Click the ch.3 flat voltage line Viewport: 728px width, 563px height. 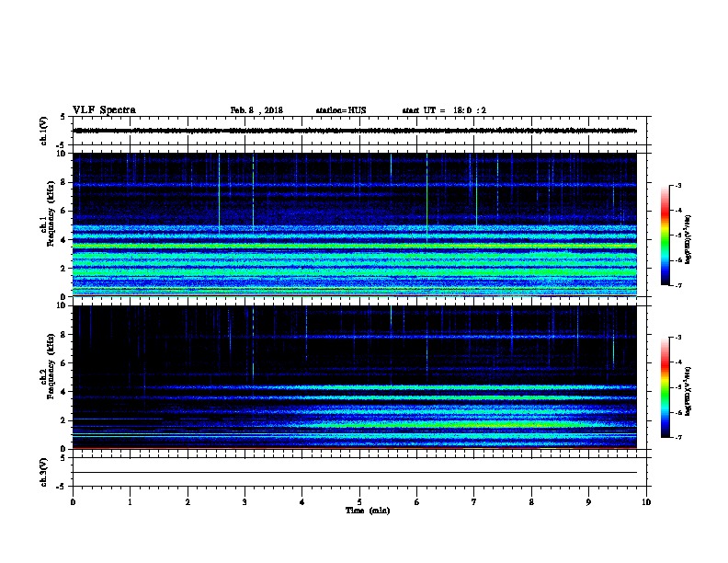355,473
